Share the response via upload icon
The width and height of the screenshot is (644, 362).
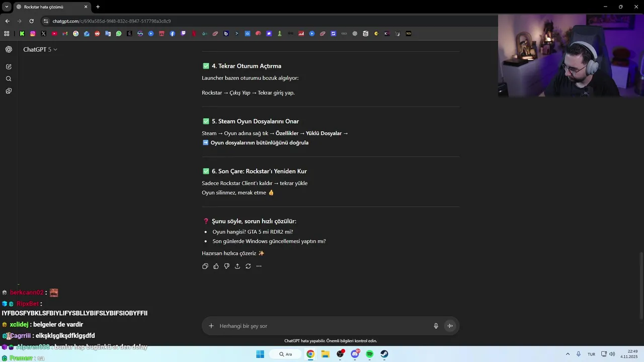click(x=237, y=266)
